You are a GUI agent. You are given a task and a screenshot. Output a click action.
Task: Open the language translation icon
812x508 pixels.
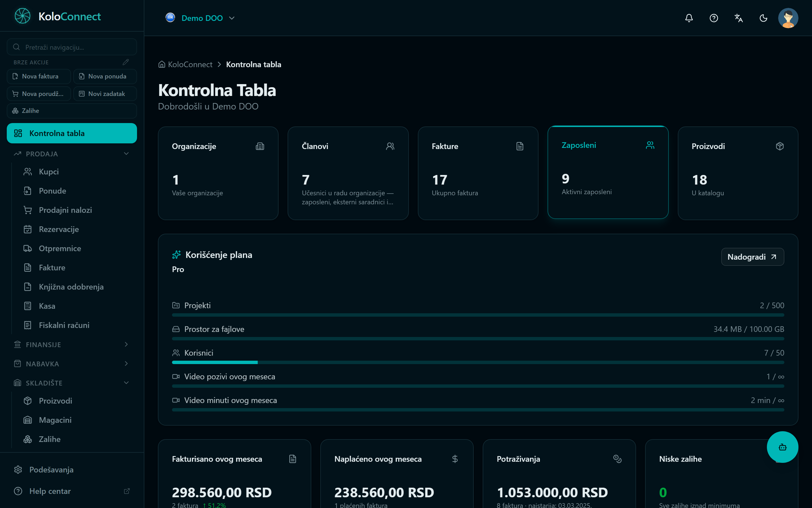click(738, 18)
